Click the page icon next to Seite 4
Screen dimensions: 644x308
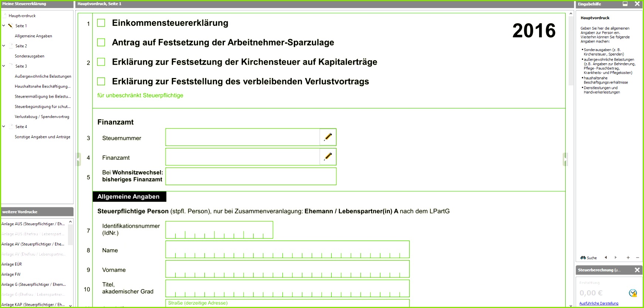pos(11,126)
